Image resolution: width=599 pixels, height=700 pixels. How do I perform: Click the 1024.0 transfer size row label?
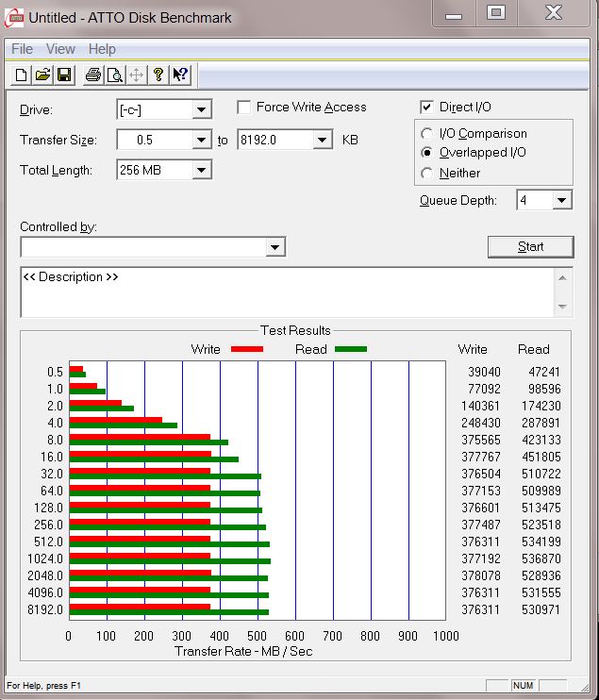pyautogui.click(x=45, y=558)
